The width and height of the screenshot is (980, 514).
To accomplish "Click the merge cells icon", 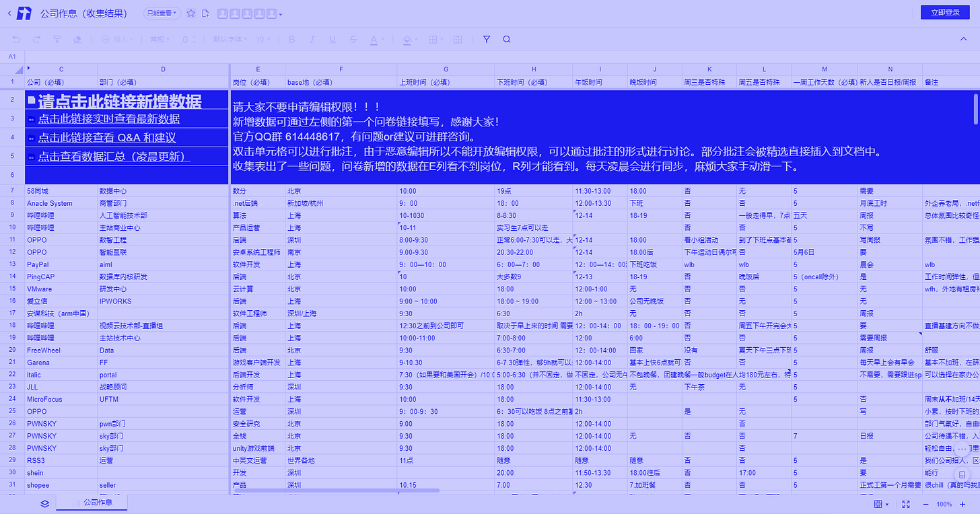I will coord(458,40).
